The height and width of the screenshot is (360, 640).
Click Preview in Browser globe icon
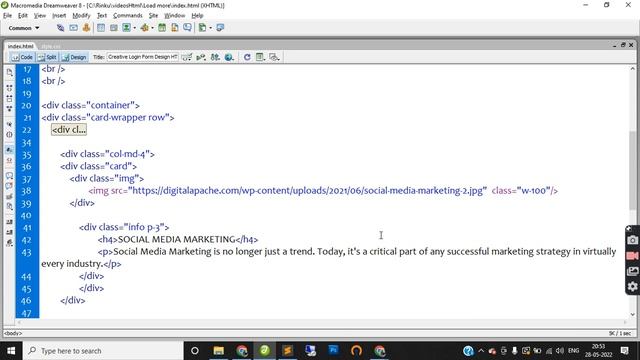tap(229, 57)
